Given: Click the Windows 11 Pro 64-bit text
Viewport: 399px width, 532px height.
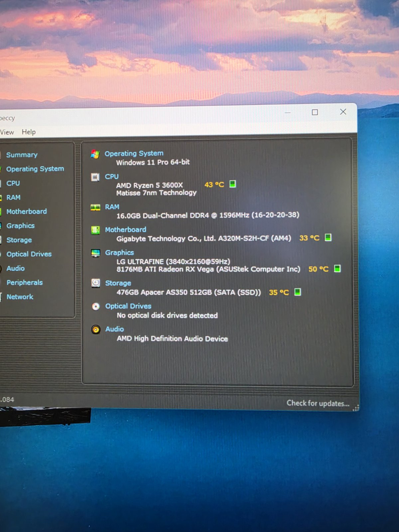Looking at the screenshot, I should (x=153, y=162).
